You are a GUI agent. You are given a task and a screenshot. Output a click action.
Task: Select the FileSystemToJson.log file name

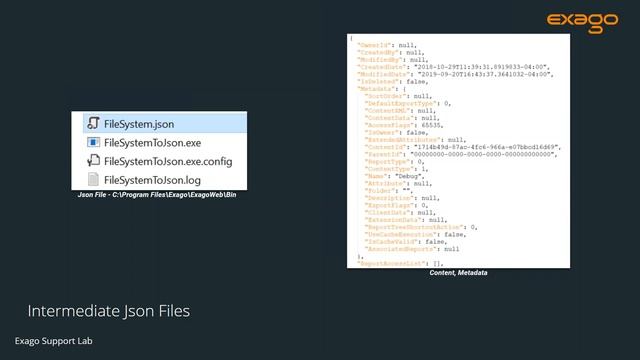point(152,180)
